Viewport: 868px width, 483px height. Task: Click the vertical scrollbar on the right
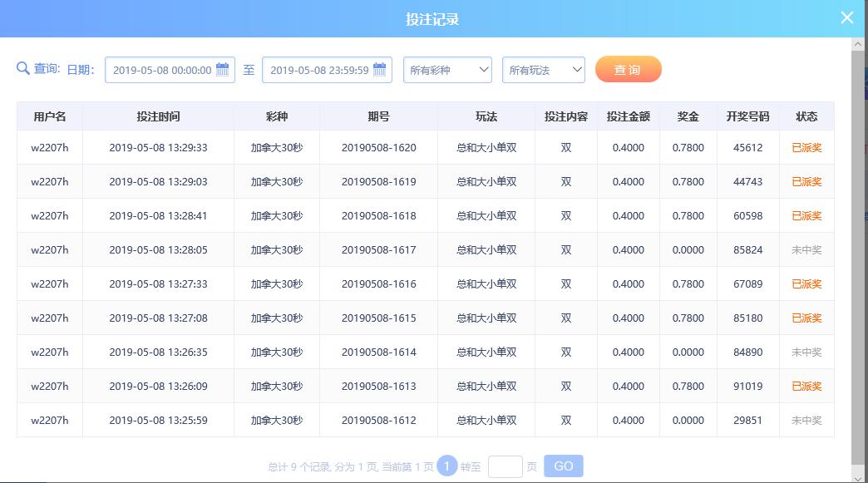(859, 249)
